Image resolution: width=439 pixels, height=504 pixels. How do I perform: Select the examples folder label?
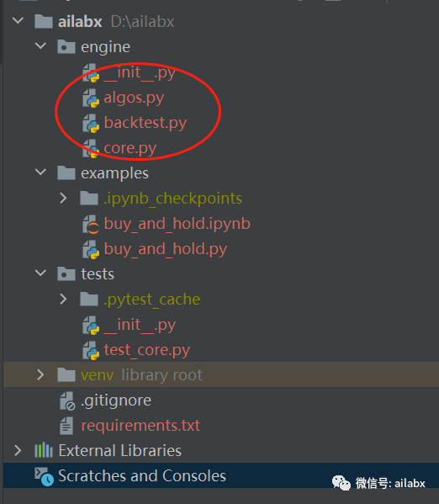click(114, 173)
